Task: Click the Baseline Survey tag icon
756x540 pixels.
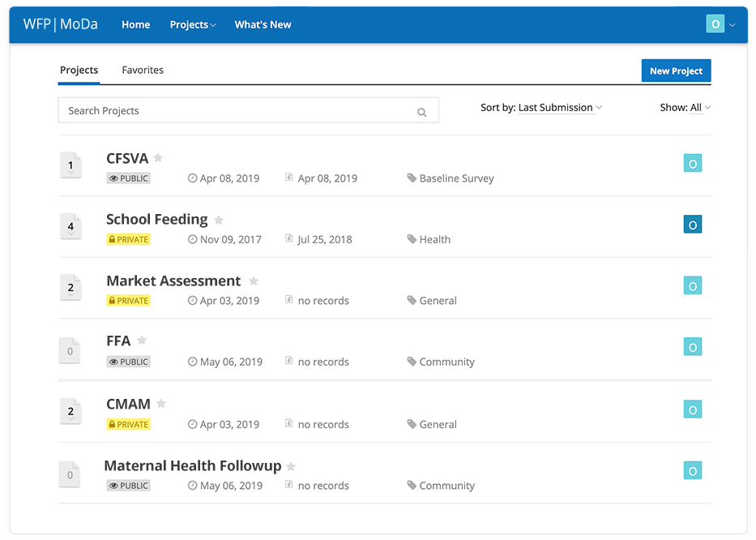Action: click(412, 178)
